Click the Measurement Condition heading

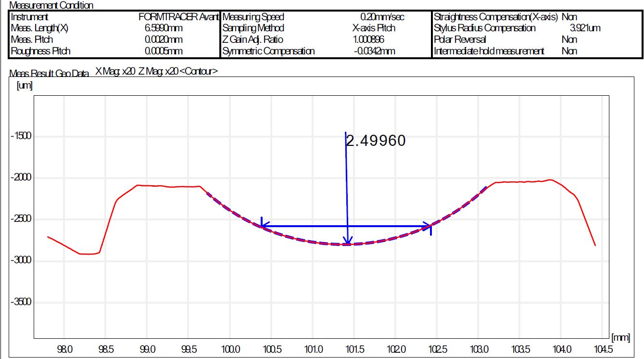(51, 6)
